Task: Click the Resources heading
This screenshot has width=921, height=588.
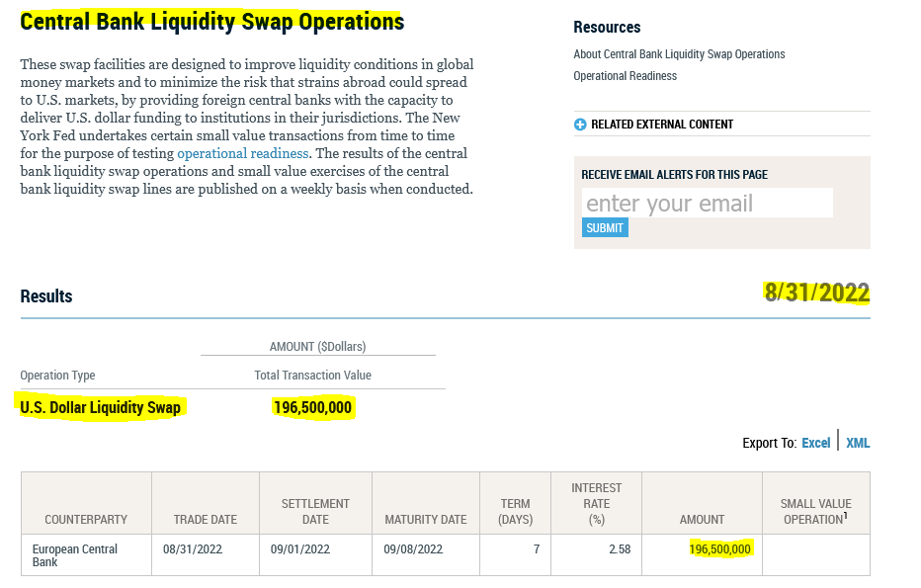Action: 607,27
